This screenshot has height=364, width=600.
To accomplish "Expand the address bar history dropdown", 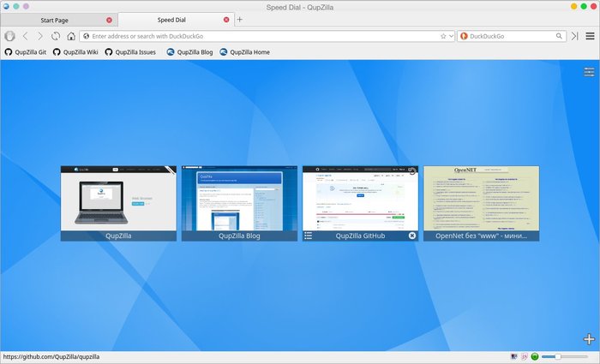I will (x=451, y=36).
